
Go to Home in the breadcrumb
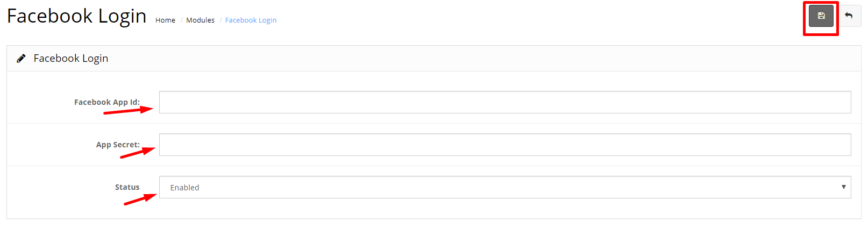[x=165, y=20]
